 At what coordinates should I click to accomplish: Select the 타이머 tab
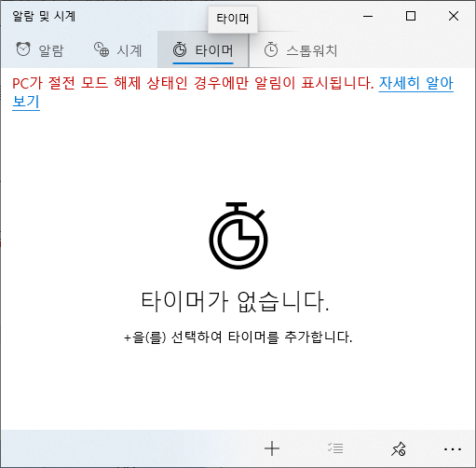coord(203,49)
